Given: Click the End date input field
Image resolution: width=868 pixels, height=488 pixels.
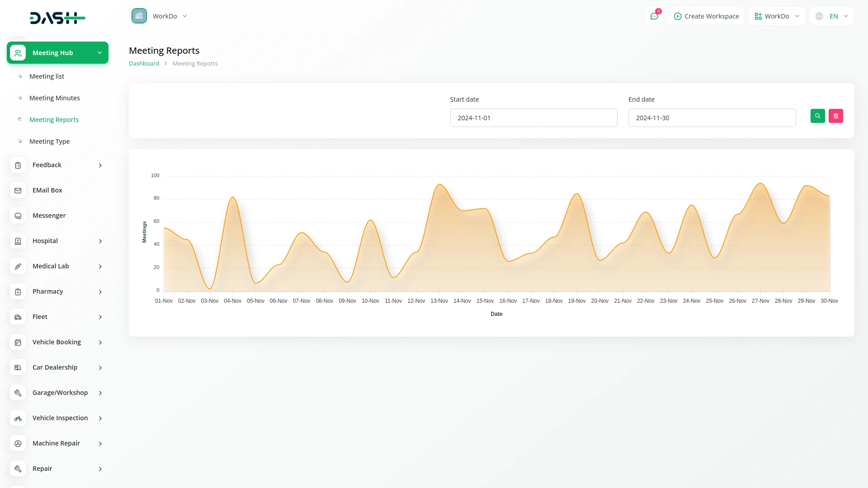Looking at the screenshot, I should [x=712, y=118].
